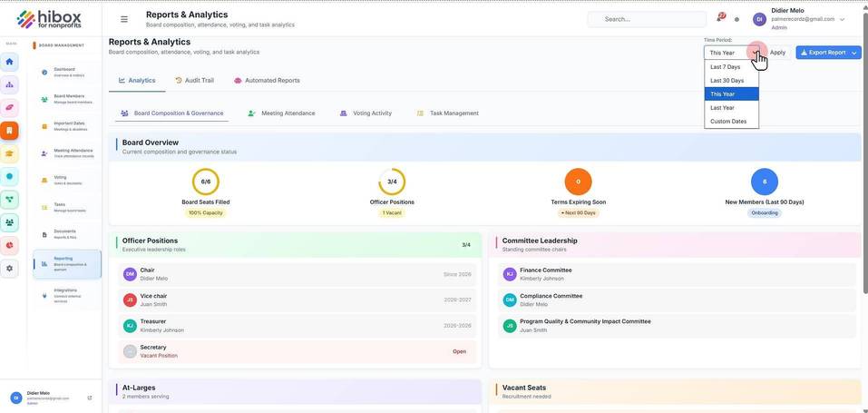The width and height of the screenshot is (868, 413).
Task: Click the '100% Capacity' badge
Action: tap(206, 213)
